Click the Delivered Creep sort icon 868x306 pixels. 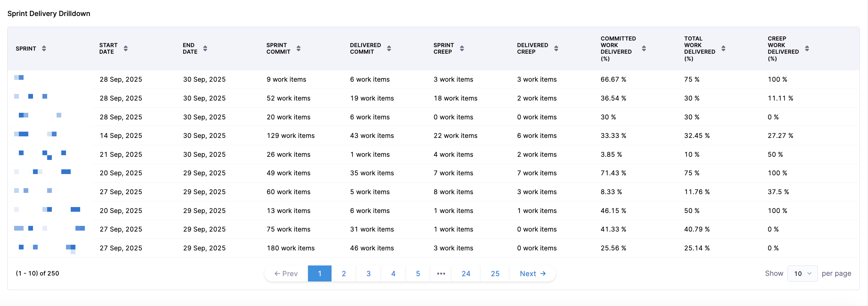[556, 48]
